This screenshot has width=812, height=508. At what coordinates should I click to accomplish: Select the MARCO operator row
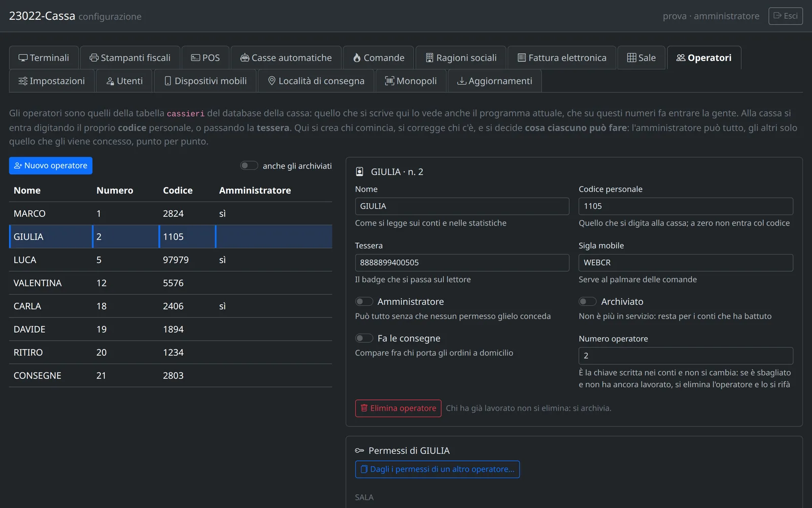click(x=171, y=214)
